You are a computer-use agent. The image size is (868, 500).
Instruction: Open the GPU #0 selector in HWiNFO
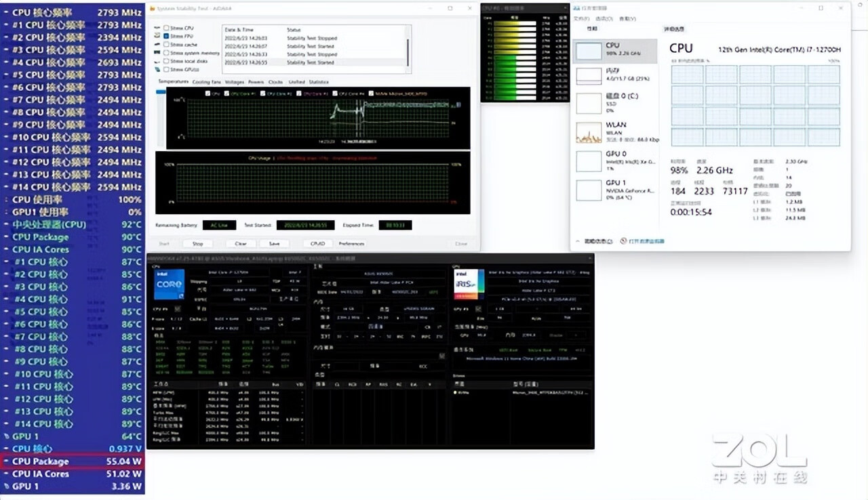pos(478,309)
